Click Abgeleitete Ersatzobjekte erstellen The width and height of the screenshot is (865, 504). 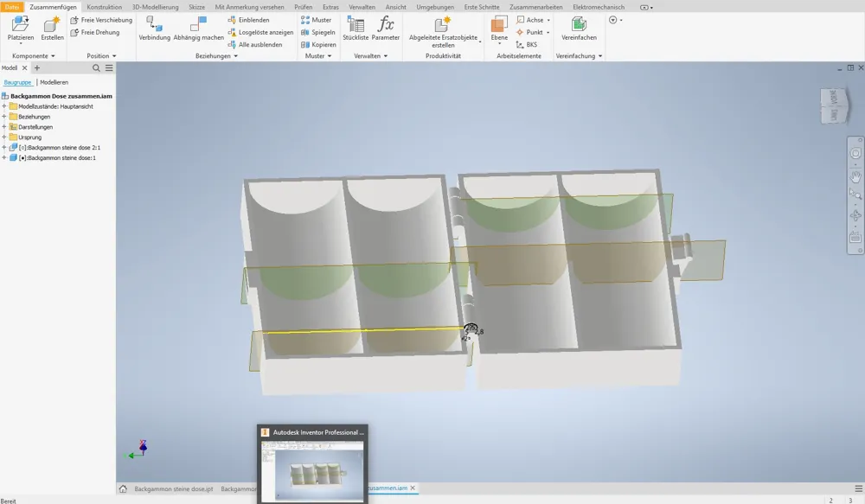pos(444,32)
